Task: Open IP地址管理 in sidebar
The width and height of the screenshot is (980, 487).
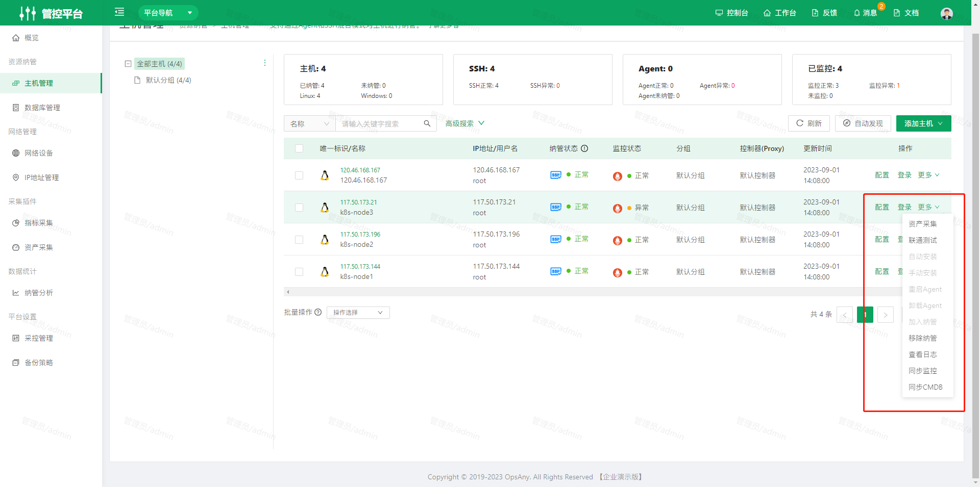Action: pyautogui.click(x=51, y=177)
